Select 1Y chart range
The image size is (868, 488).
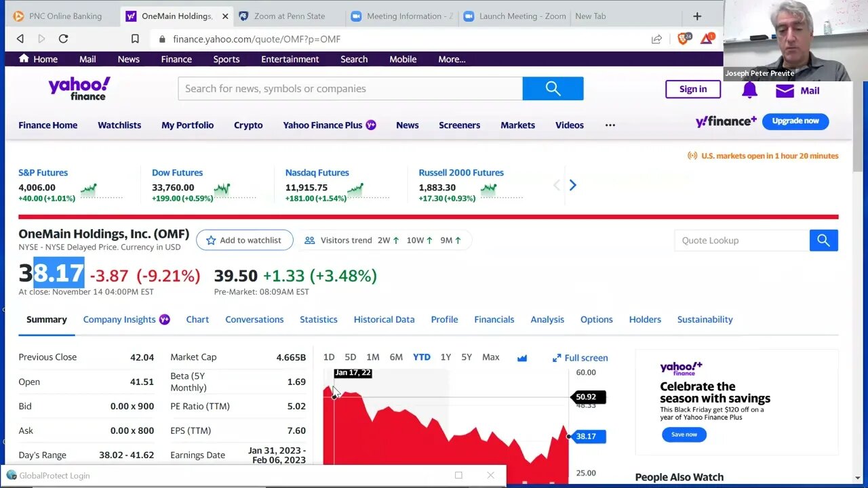coord(446,357)
